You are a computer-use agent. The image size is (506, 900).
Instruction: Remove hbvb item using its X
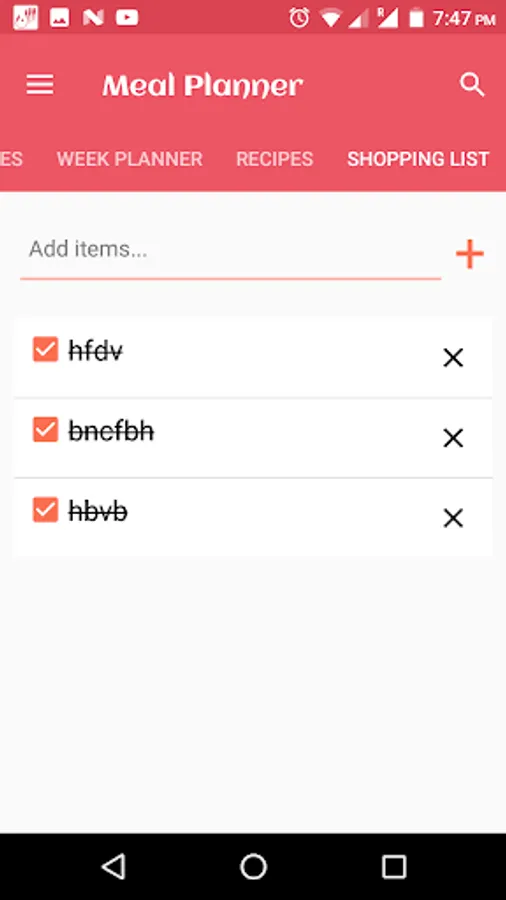point(453,518)
